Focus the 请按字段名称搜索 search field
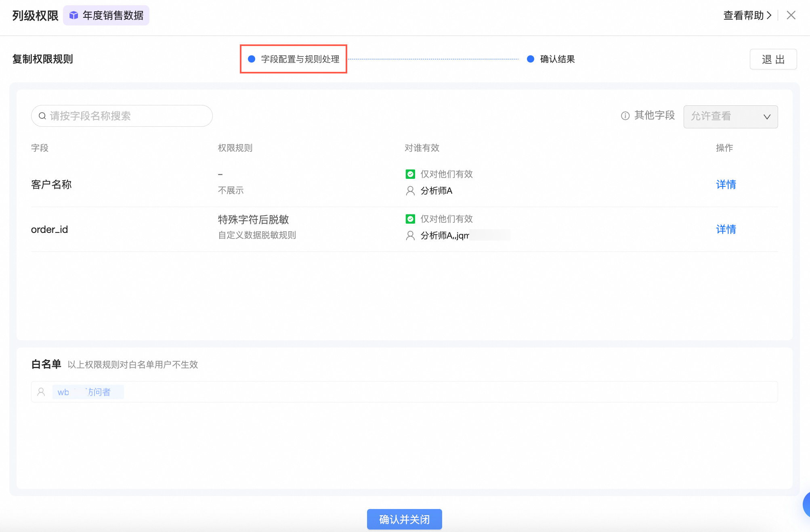 tap(129, 116)
